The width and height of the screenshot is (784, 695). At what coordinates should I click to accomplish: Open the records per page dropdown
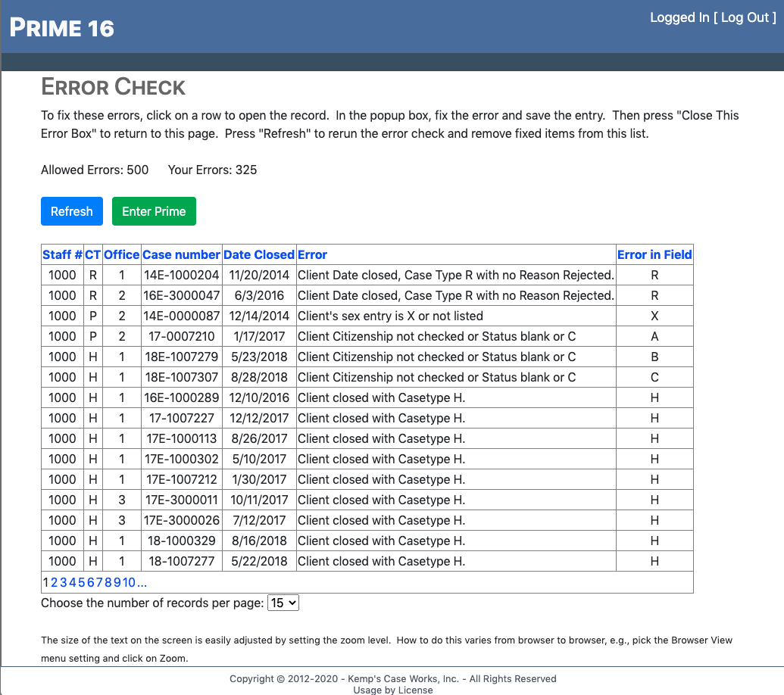[x=284, y=603]
